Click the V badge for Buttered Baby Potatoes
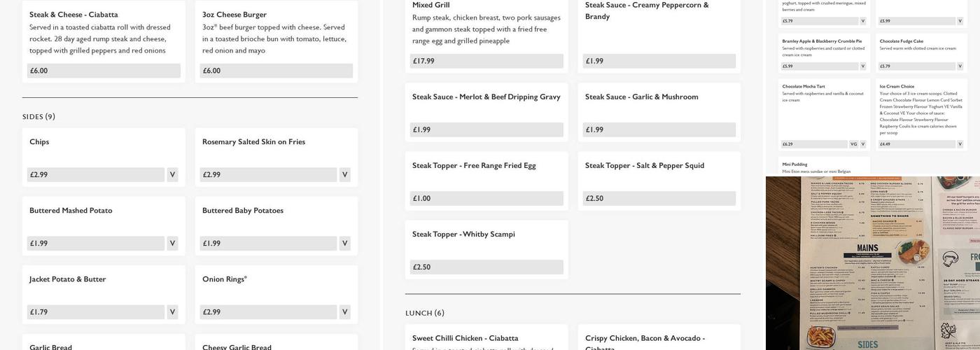Image resolution: width=980 pixels, height=350 pixels. coord(344,244)
